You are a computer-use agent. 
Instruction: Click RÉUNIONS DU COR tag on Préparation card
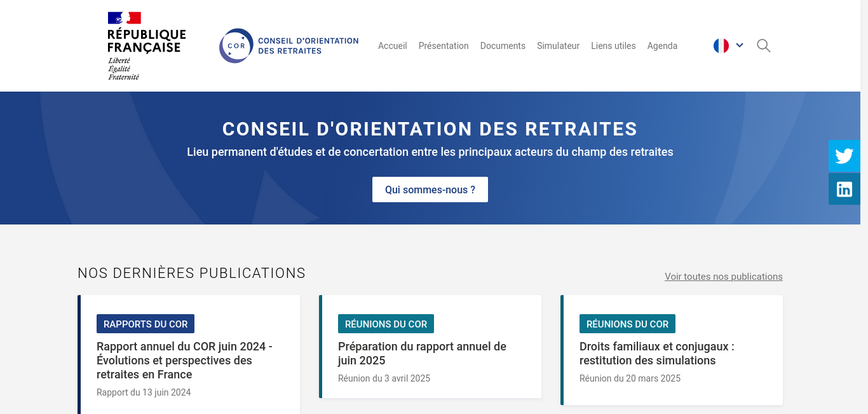386,324
